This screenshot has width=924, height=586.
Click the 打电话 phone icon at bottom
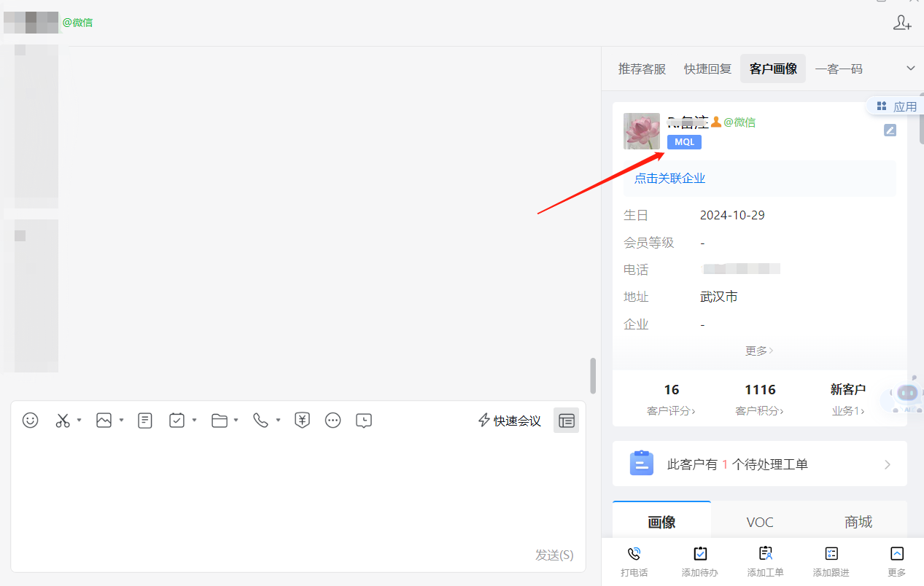(x=634, y=554)
